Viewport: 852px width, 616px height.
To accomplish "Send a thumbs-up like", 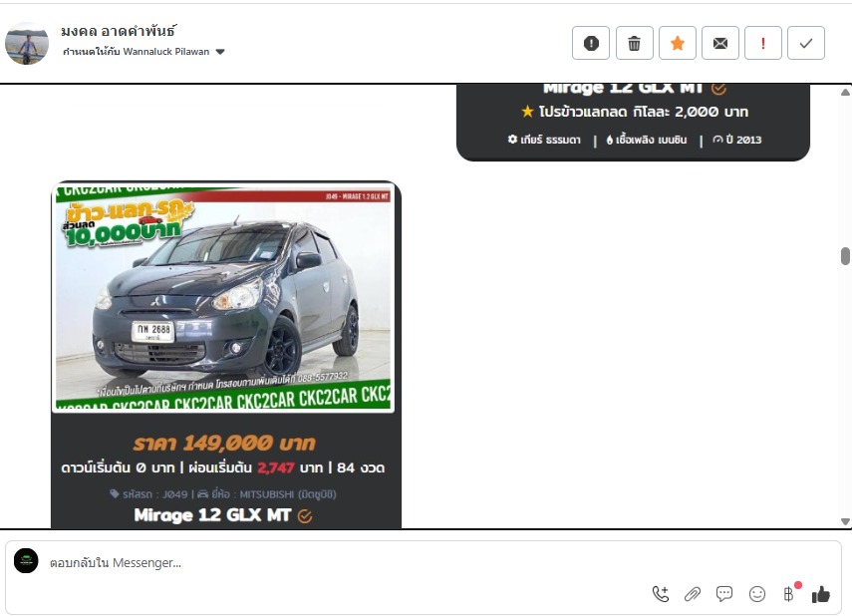I will 821,594.
